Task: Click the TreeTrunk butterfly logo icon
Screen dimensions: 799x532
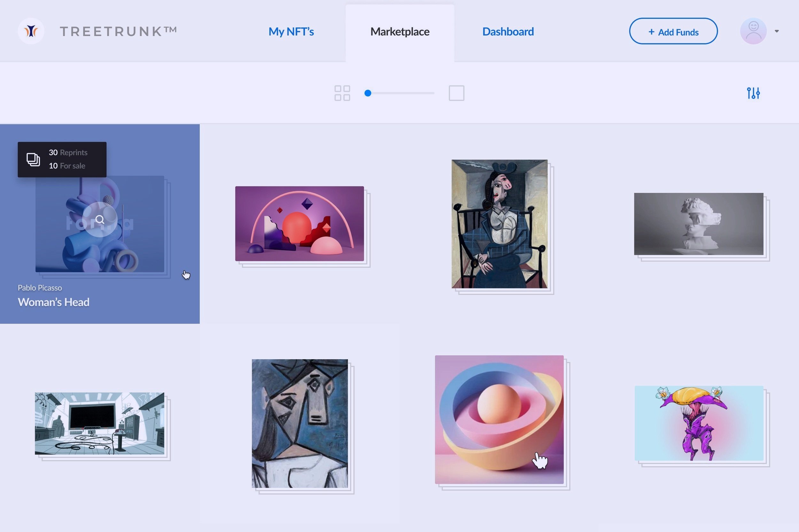Action: (31, 31)
